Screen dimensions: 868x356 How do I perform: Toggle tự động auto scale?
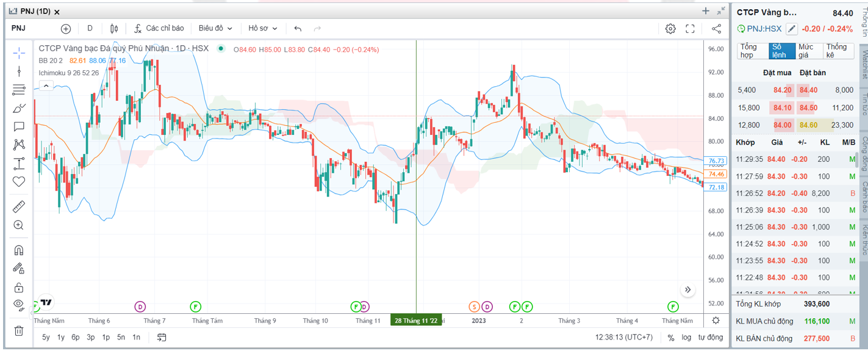(x=711, y=337)
